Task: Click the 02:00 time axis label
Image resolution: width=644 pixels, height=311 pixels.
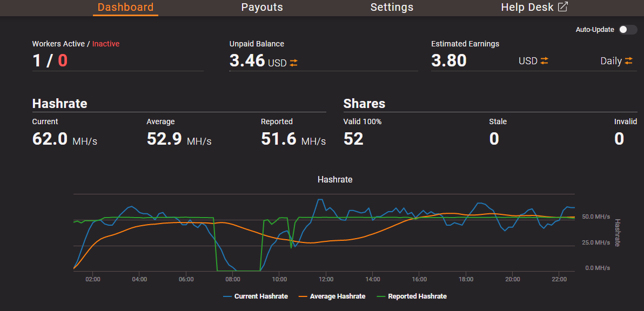Action: click(93, 279)
